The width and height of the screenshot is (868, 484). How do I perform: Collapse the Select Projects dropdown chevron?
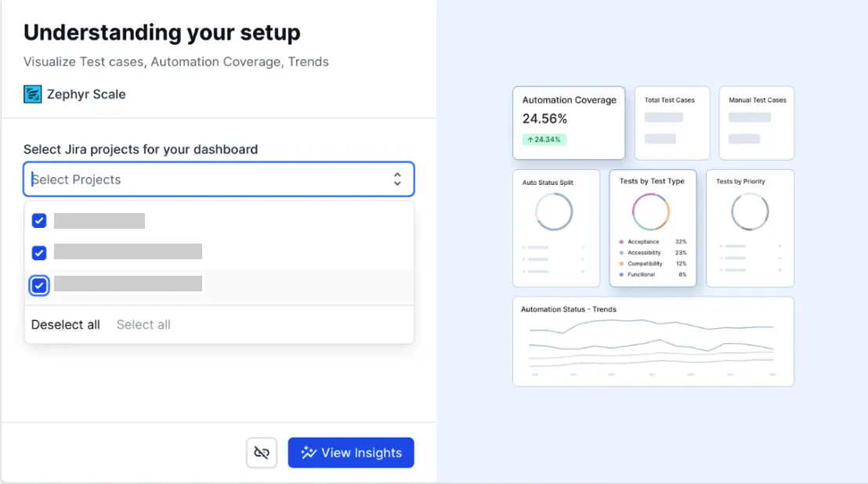tap(397, 179)
